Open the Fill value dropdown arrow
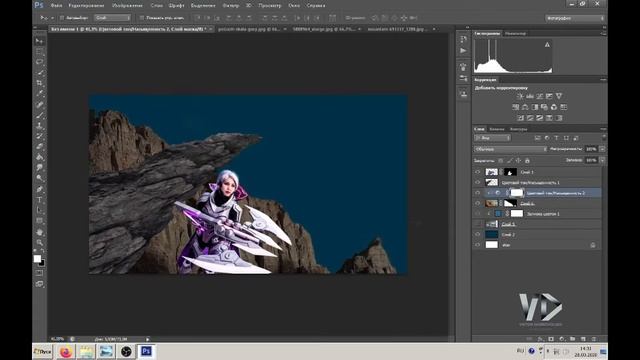 coord(602,160)
